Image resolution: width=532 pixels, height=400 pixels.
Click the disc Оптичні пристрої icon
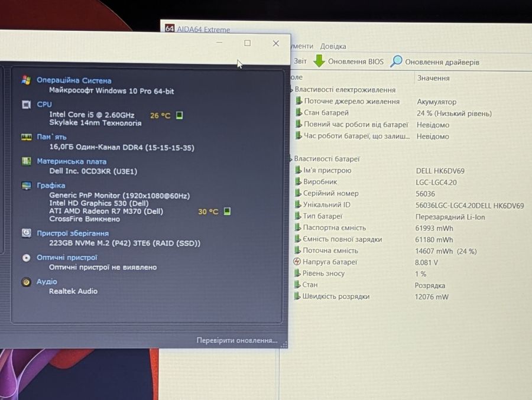[26, 258]
